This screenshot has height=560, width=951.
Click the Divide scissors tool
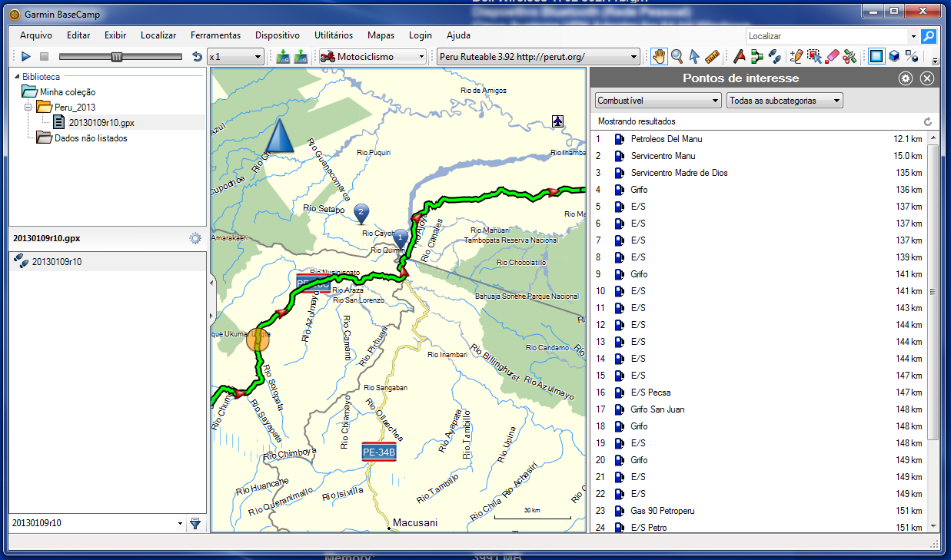(850, 56)
